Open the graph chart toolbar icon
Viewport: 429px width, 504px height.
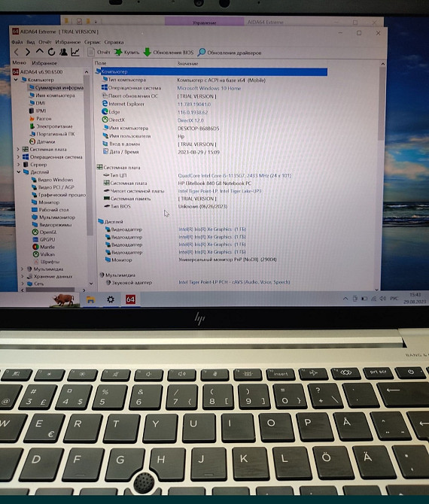point(75,52)
